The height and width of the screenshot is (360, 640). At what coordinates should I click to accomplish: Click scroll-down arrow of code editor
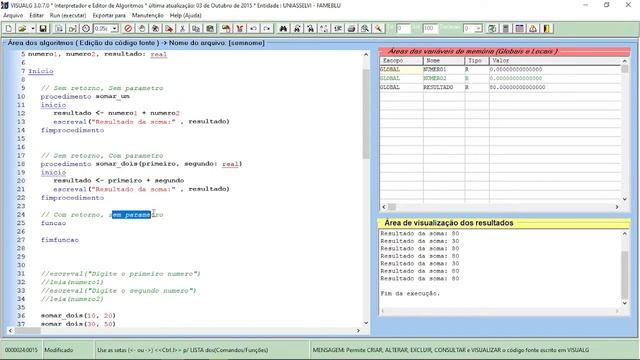(x=366, y=322)
